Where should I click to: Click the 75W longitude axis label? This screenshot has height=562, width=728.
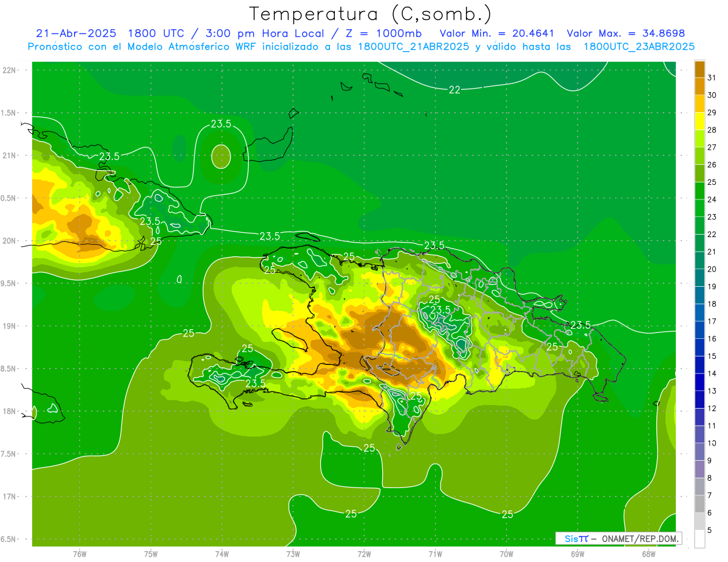tap(151, 554)
